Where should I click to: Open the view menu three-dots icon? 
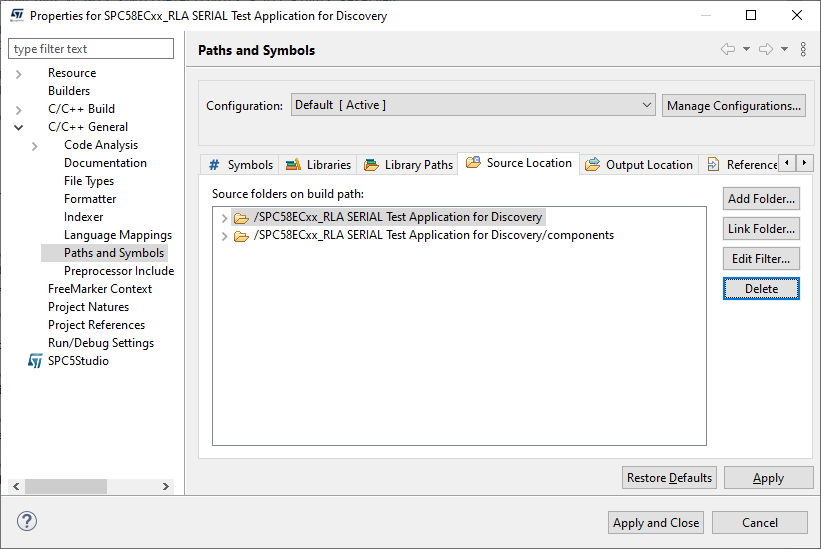point(803,50)
